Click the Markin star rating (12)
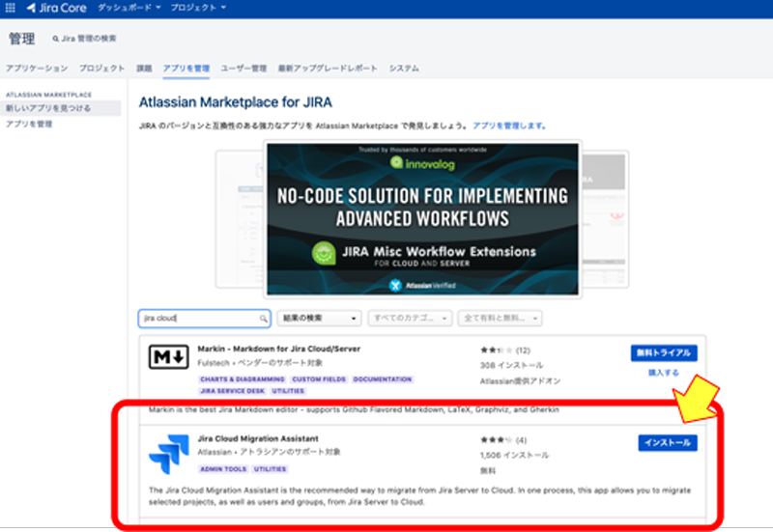Image resolution: width=773 pixels, height=532 pixels. tap(504, 350)
